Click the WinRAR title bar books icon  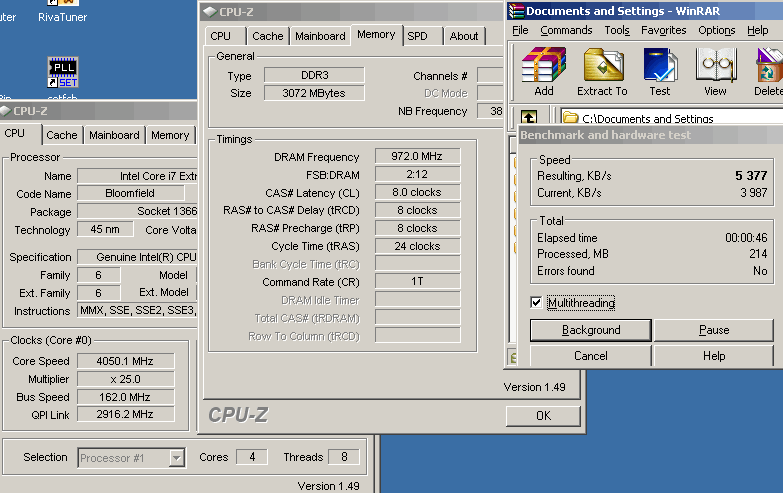516,11
